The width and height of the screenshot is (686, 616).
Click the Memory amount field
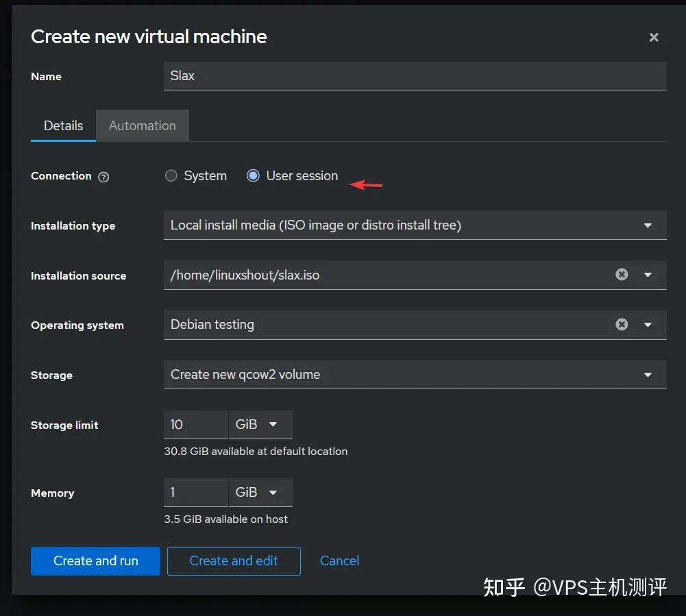point(195,492)
